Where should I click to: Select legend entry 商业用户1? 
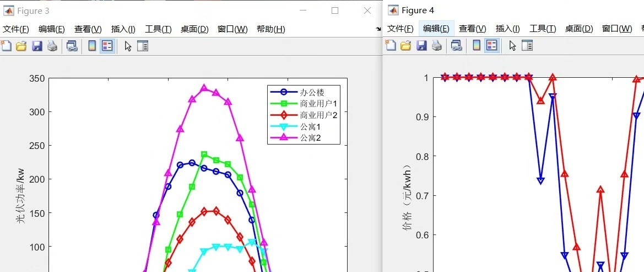coord(319,104)
